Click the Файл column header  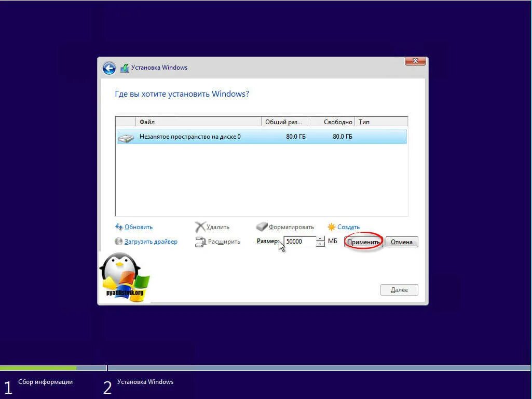click(x=198, y=122)
